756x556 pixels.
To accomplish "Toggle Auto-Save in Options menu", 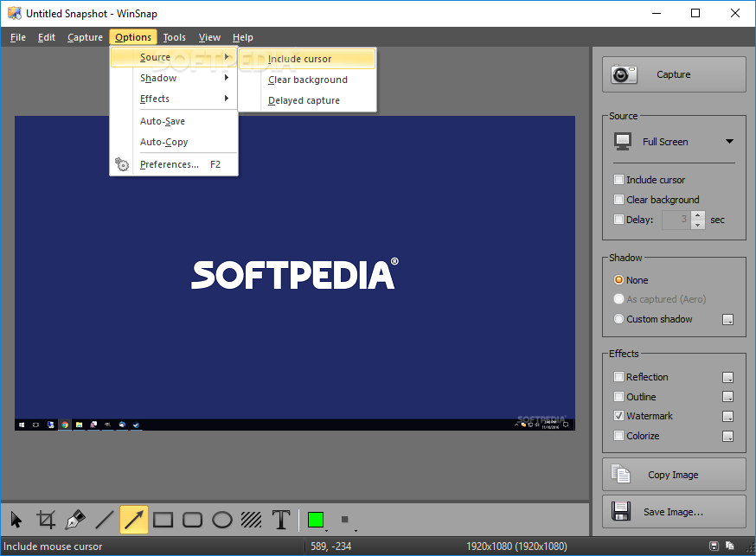I will click(x=174, y=121).
